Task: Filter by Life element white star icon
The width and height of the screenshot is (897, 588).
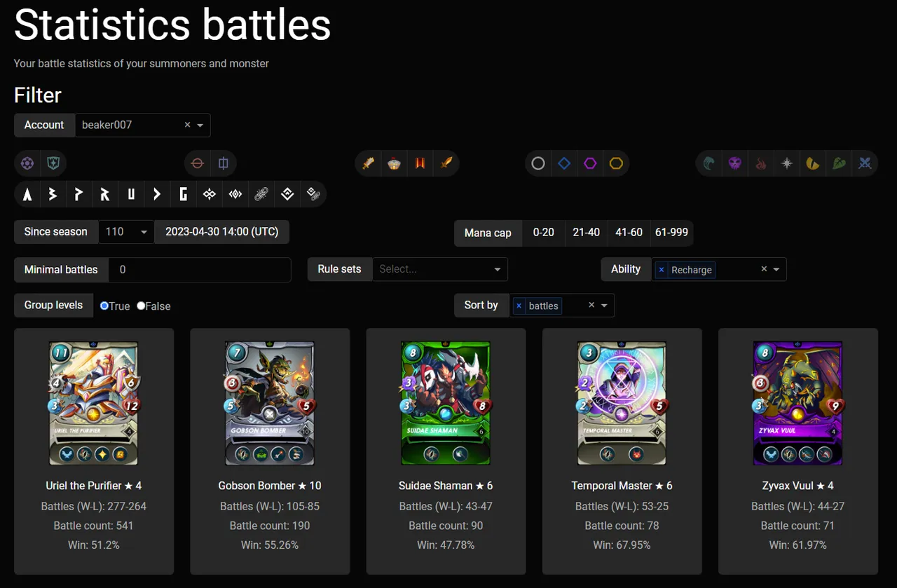Action: [x=787, y=164]
